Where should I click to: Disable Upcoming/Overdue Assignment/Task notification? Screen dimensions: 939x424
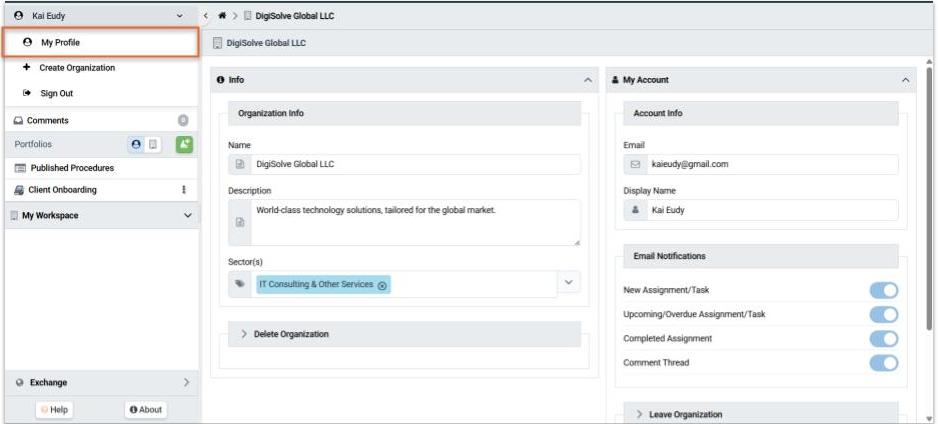883,314
